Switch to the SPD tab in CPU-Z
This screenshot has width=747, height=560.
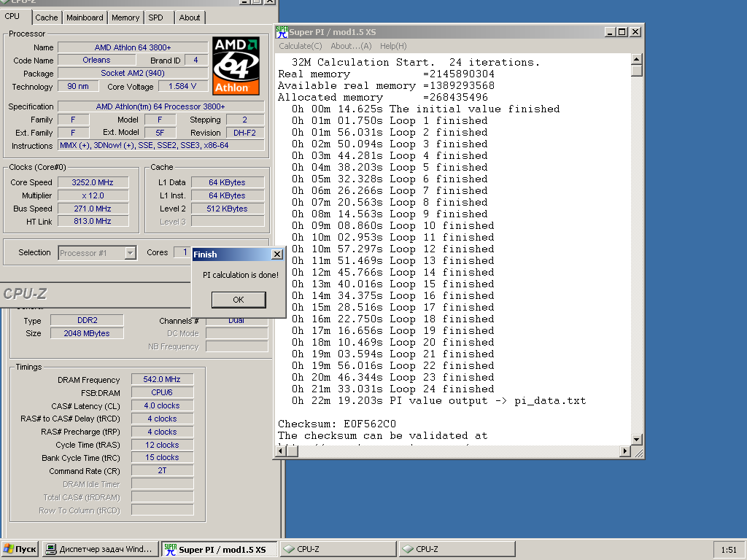click(156, 17)
